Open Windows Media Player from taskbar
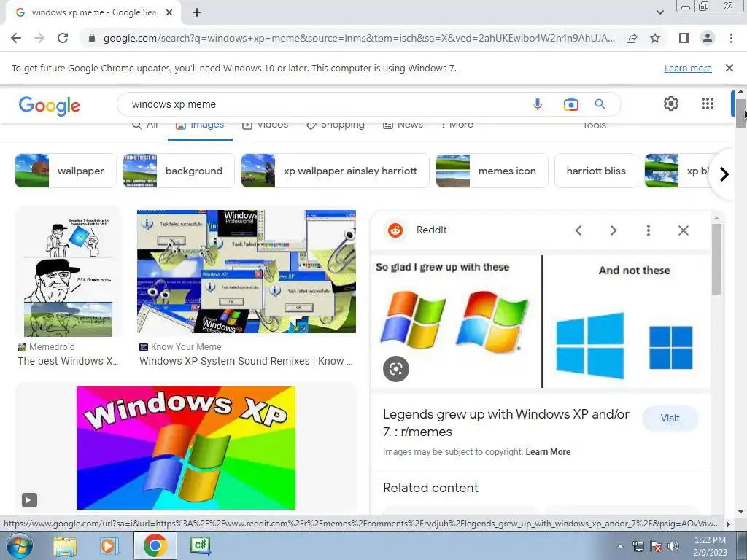Screen dimensions: 747x560 click(109, 545)
